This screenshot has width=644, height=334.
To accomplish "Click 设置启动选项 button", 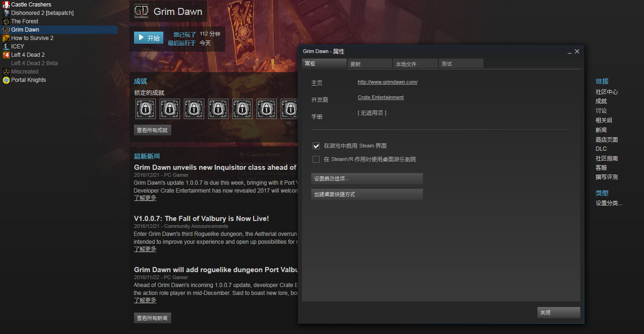I will coord(367,179).
